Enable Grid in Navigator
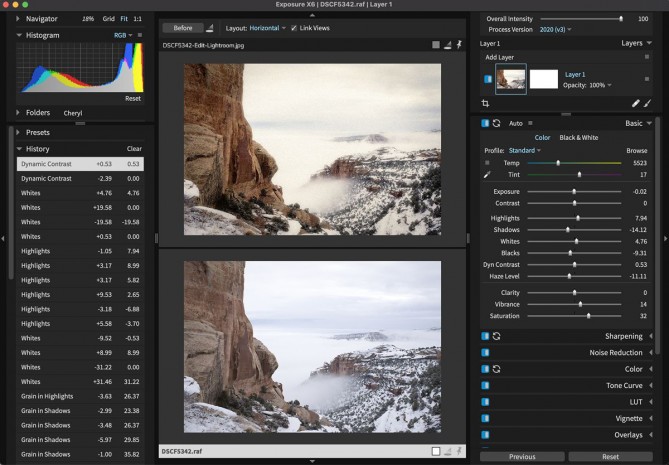Screen dimensions: 669x465 [x=108, y=19]
